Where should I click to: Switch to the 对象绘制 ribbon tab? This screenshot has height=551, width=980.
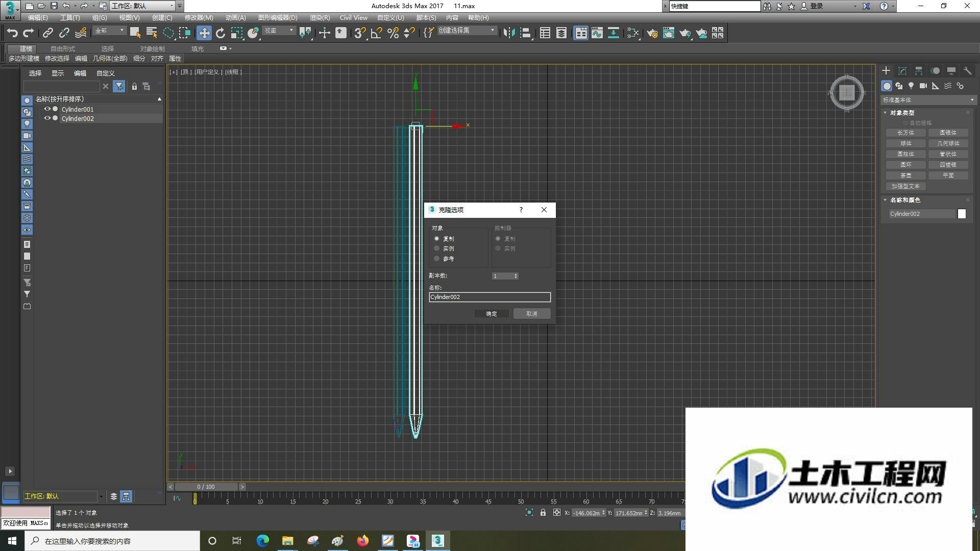pos(153,49)
